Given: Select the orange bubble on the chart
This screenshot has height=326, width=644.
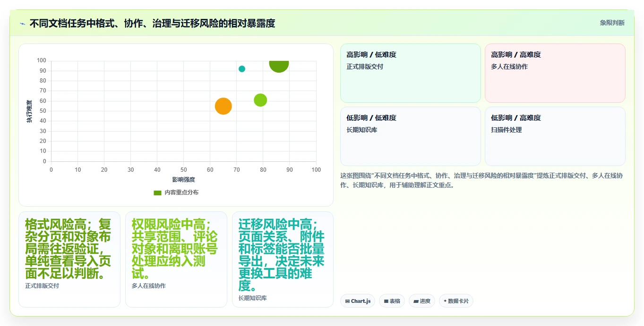Looking at the screenshot, I should tap(223, 106).
